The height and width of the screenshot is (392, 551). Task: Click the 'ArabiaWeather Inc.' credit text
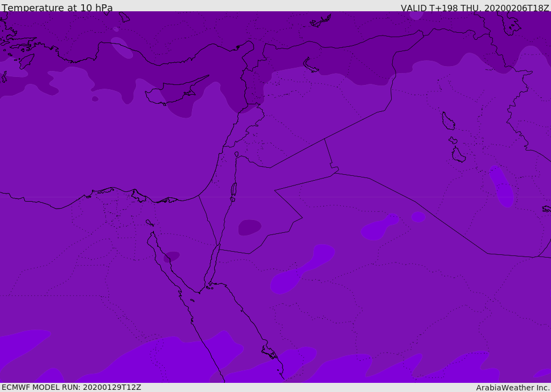(x=512, y=388)
